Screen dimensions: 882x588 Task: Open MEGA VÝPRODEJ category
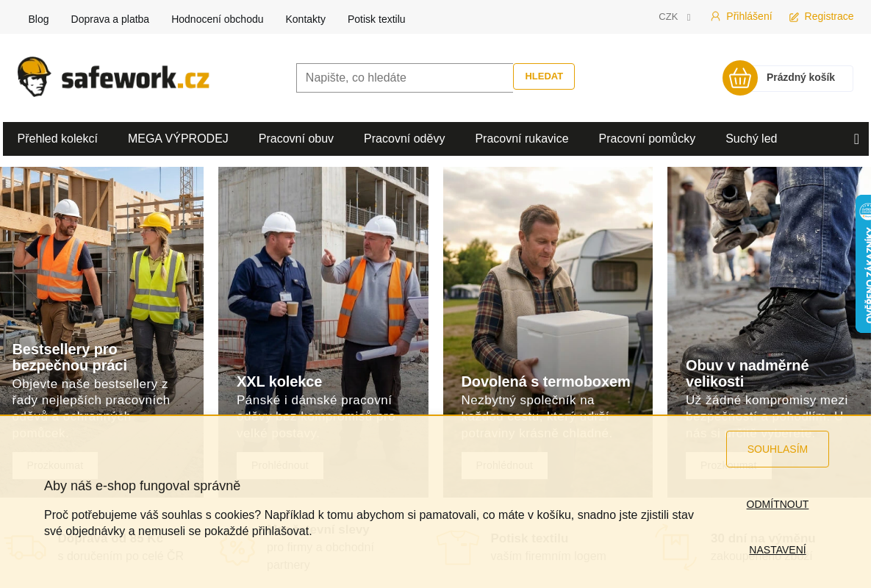pyautogui.click(x=178, y=139)
